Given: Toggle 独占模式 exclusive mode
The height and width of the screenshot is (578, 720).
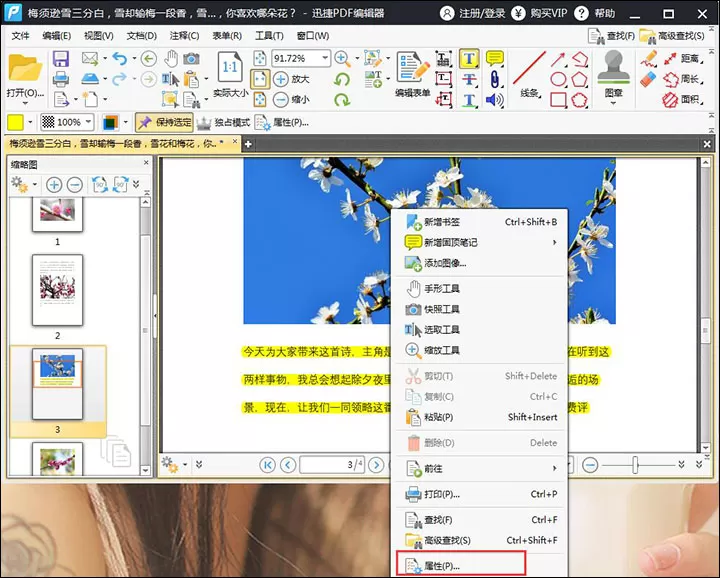Looking at the screenshot, I should coord(224,123).
